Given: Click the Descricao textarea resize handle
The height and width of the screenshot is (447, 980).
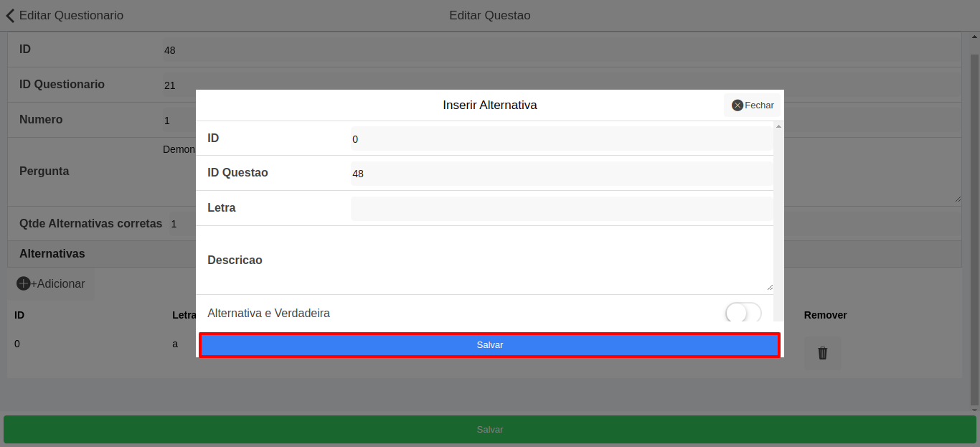Looking at the screenshot, I should tap(770, 287).
